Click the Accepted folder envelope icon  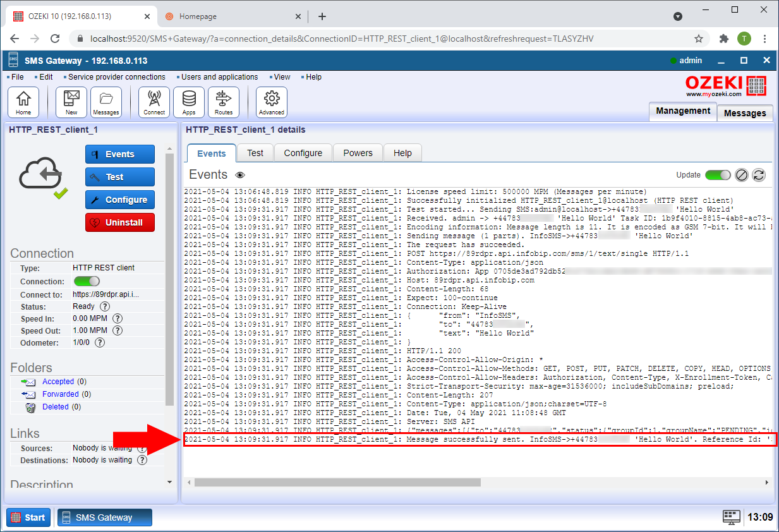[x=29, y=382]
